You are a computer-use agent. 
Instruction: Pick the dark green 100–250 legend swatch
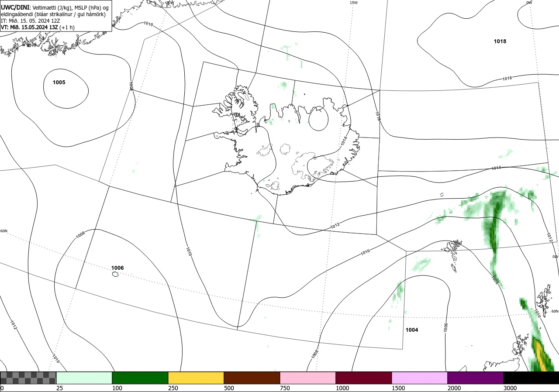click(x=140, y=378)
